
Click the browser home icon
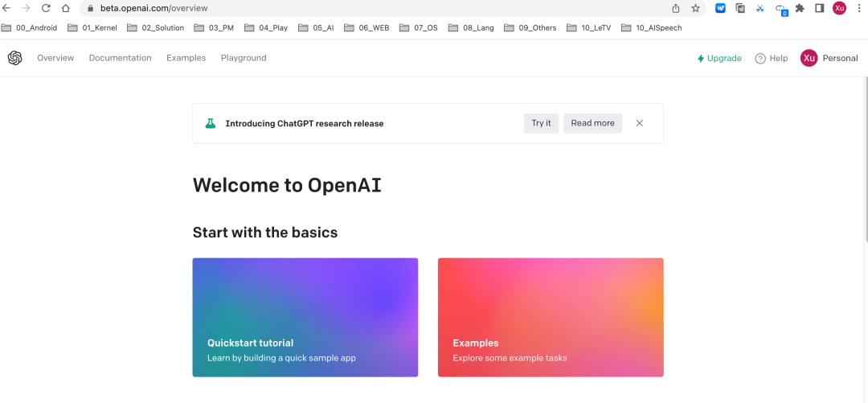[66, 8]
